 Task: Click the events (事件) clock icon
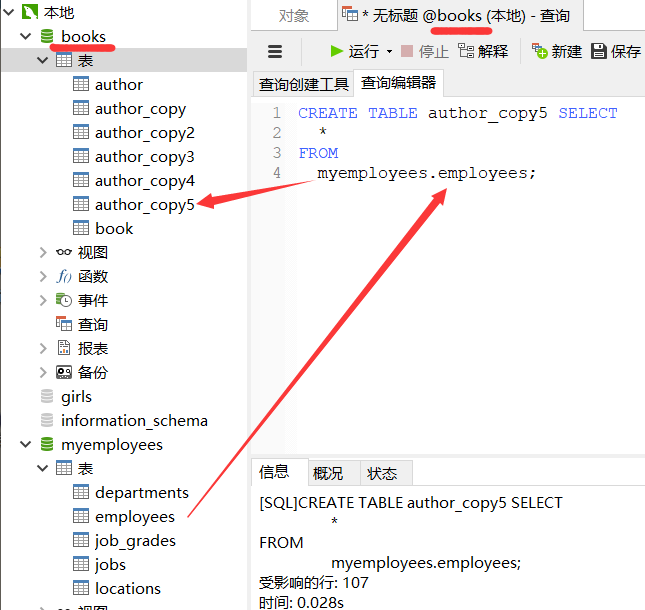(64, 300)
